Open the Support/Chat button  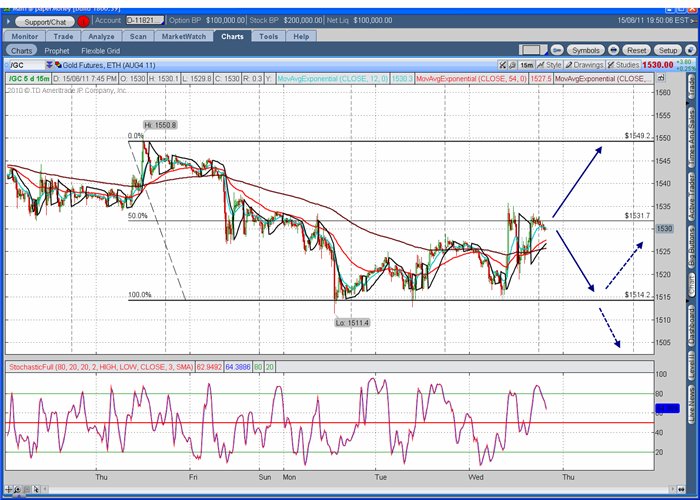pos(45,21)
